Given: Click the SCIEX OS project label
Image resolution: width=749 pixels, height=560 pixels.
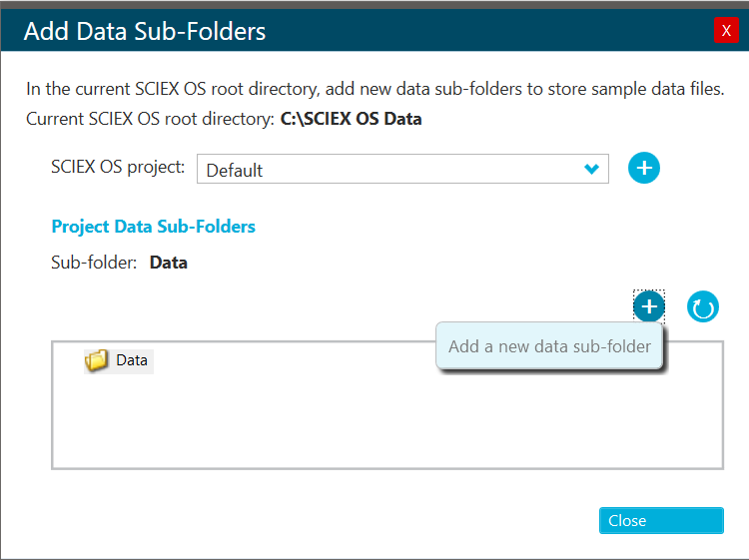Looking at the screenshot, I should [x=118, y=168].
